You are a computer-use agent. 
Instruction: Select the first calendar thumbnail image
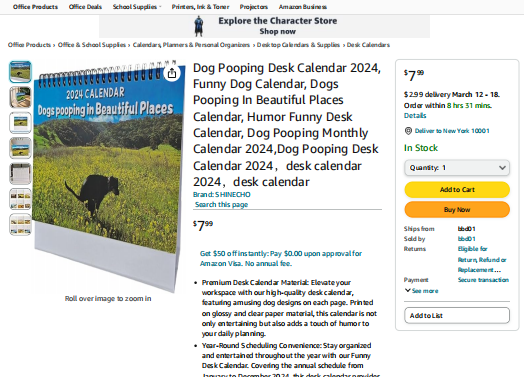(x=20, y=72)
